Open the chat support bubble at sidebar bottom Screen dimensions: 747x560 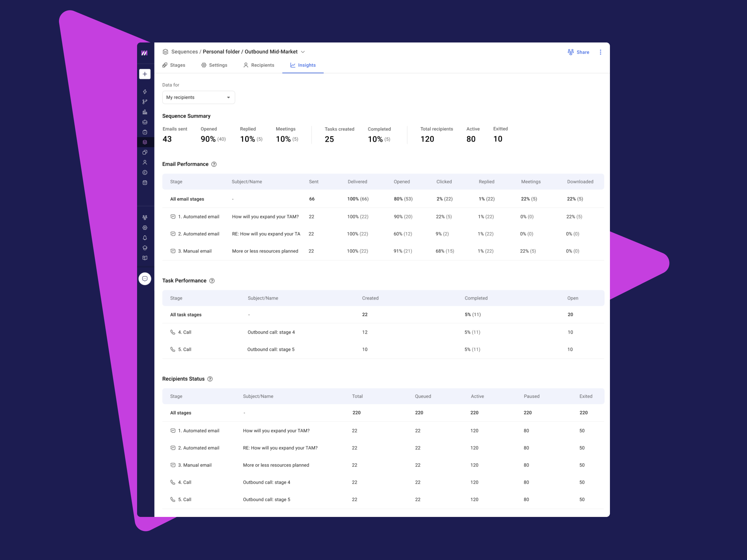click(145, 279)
